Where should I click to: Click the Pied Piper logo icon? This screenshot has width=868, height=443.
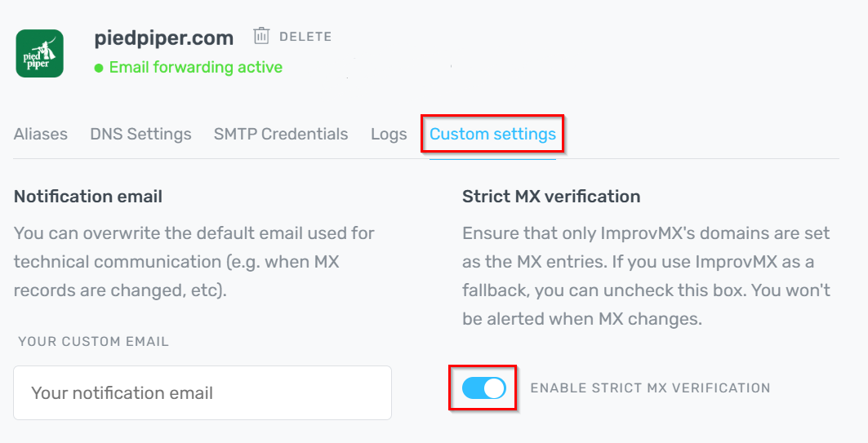pyautogui.click(x=39, y=53)
